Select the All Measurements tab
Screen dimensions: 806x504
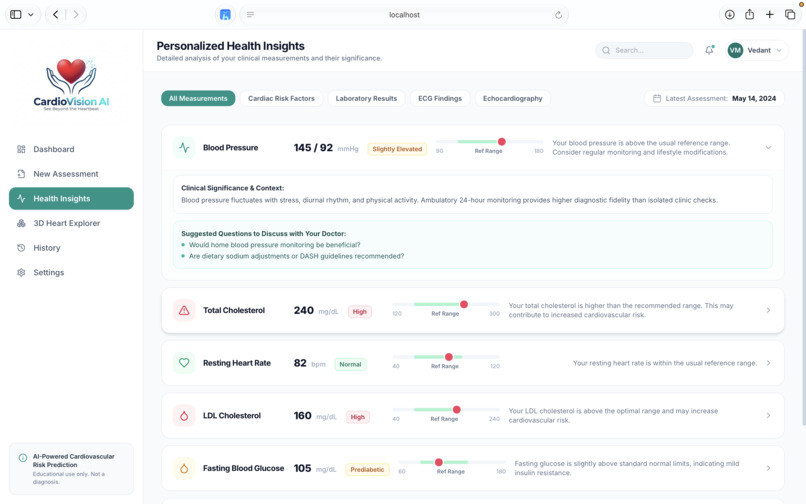tap(198, 98)
